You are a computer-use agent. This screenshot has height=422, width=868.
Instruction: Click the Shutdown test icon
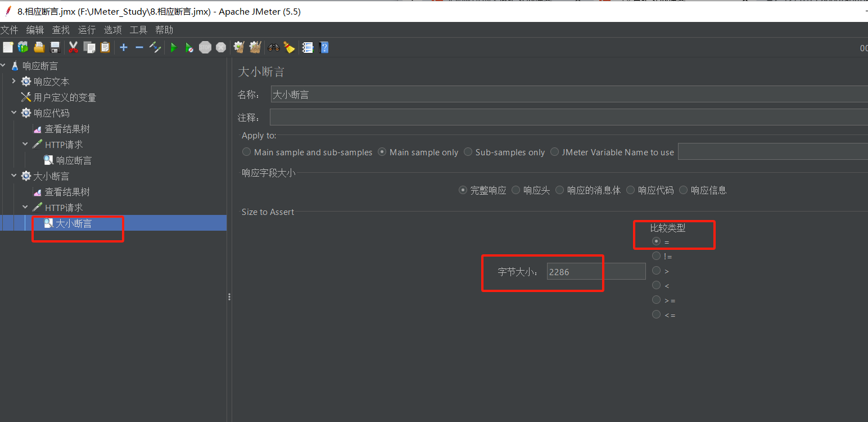(221, 48)
